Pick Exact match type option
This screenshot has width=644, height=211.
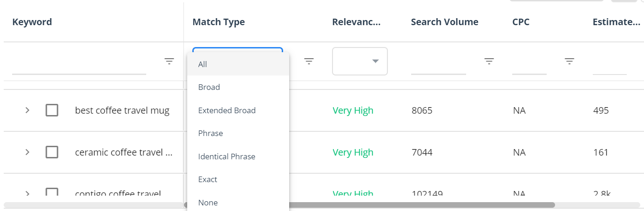click(x=238, y=179)
